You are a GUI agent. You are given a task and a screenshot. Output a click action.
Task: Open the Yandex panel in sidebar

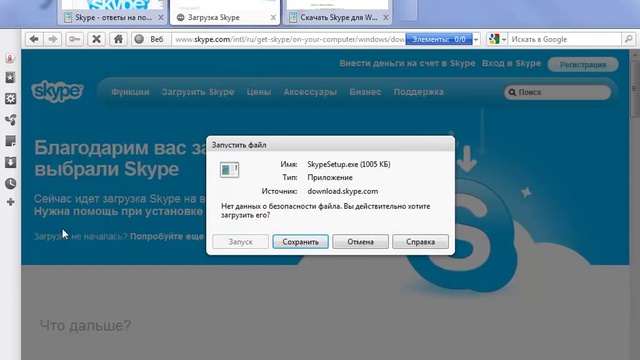[x=11, y=58]
